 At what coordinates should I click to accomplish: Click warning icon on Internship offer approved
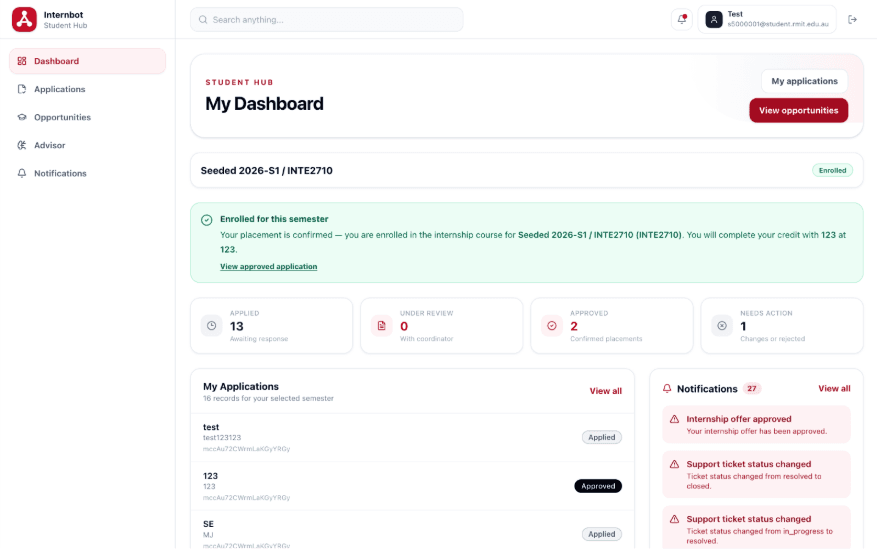click(x=675, y=419)
